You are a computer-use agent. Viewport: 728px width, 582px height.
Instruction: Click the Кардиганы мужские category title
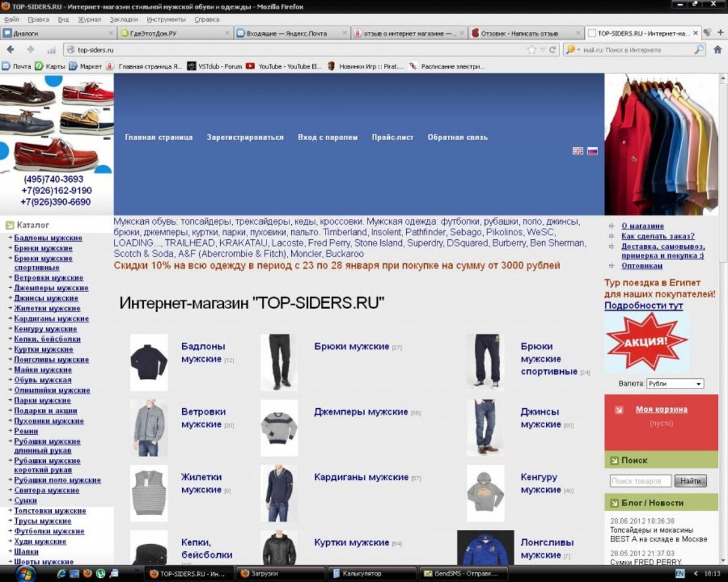click(361, 477)
